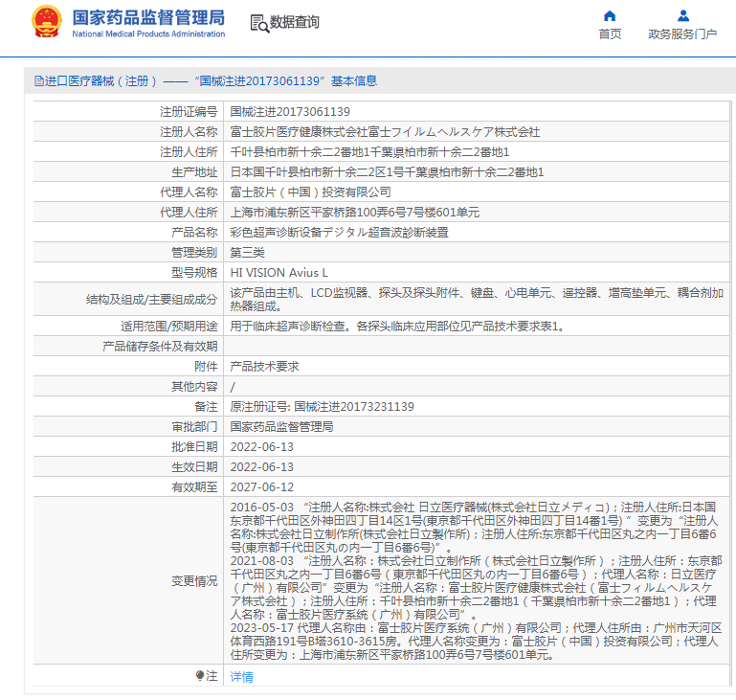
Task: Select the 2022-06-13 value in the 批准日期 row
Action: (x=262, y=447)
